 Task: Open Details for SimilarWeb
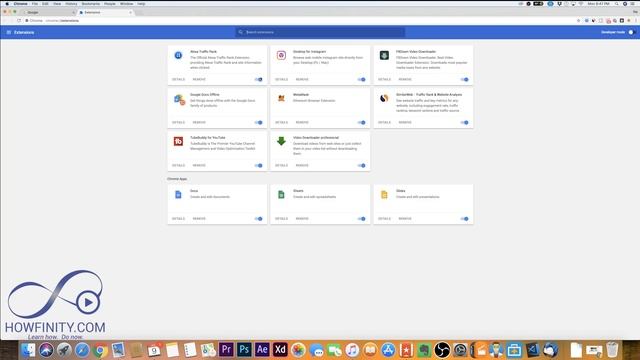coord(384,122)
